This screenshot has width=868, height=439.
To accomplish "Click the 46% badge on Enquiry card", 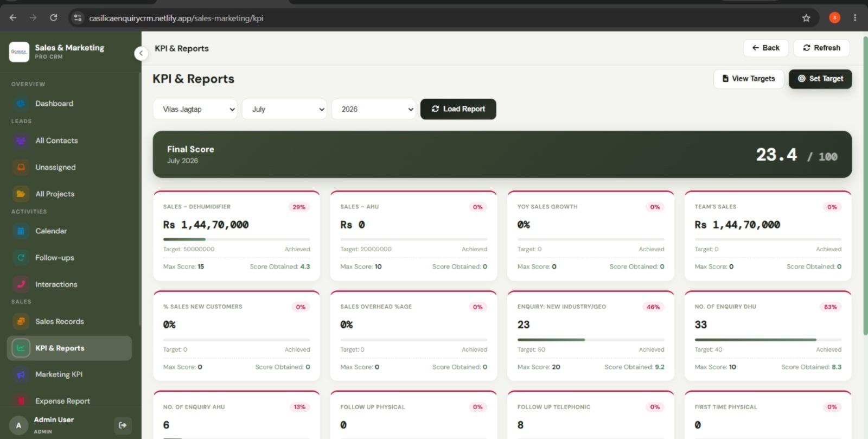I will (653, 307).
